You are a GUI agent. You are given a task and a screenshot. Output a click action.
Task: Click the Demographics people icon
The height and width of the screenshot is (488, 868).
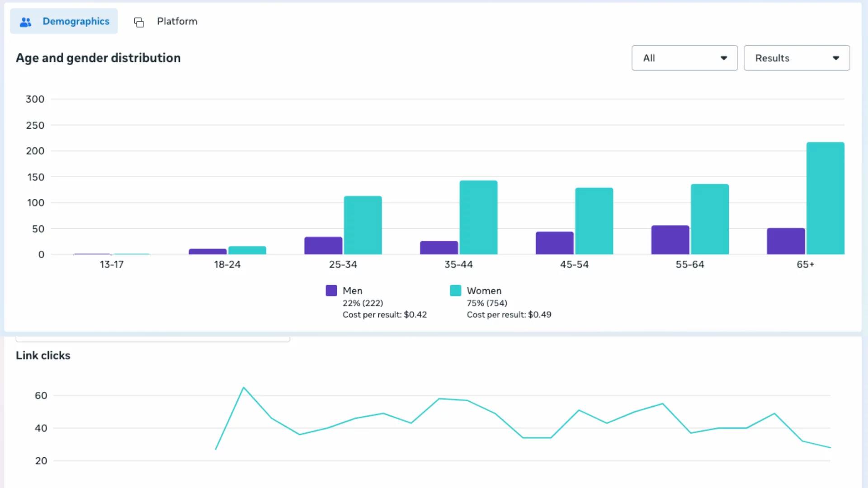tap(26, 22)
